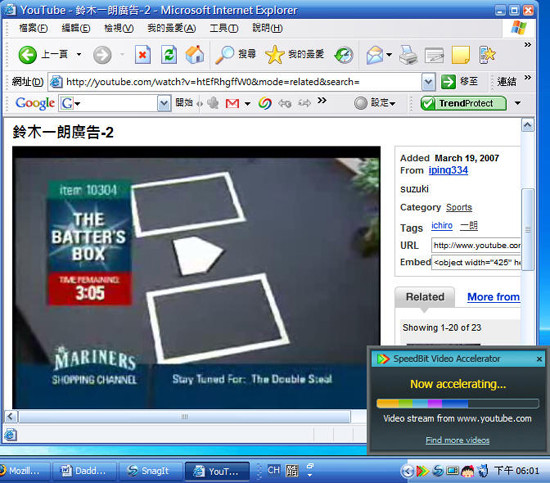Click the yellow note Discuss icon
550x483 pixels.
(461, 55)
